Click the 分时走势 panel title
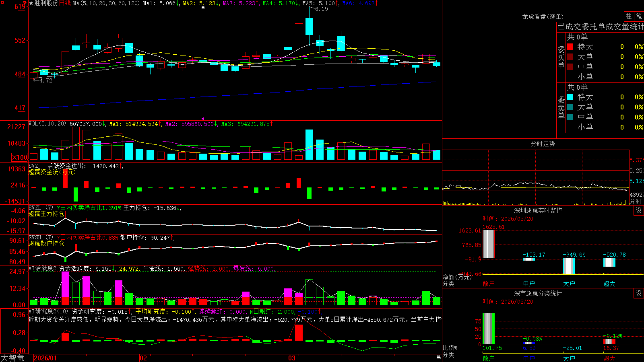This screenshot has height=362, width=644. point(543,144)
